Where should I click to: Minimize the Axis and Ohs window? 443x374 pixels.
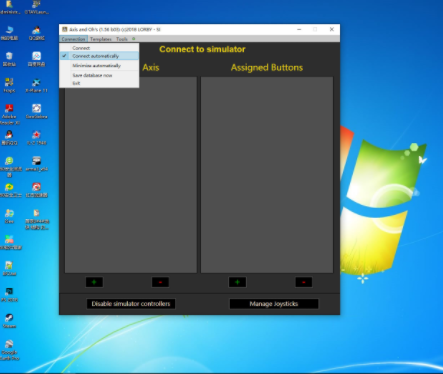[x=299, y=29]
